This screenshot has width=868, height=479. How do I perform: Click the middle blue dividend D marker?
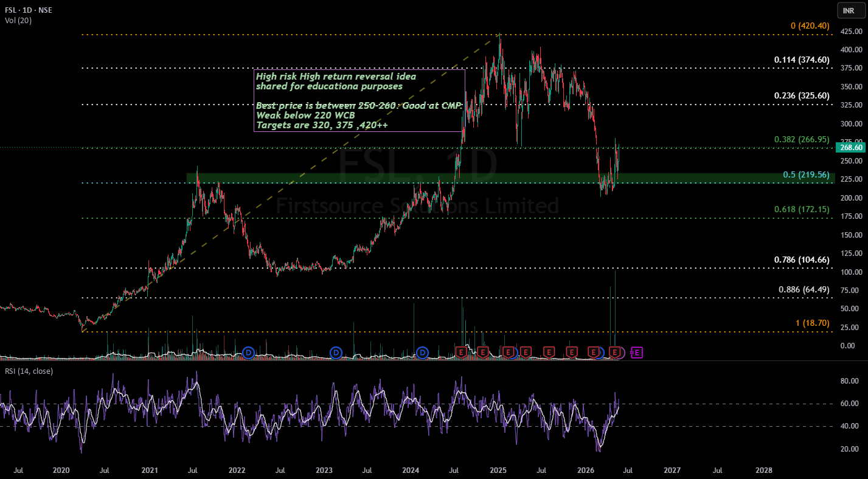tap(336, 352)
